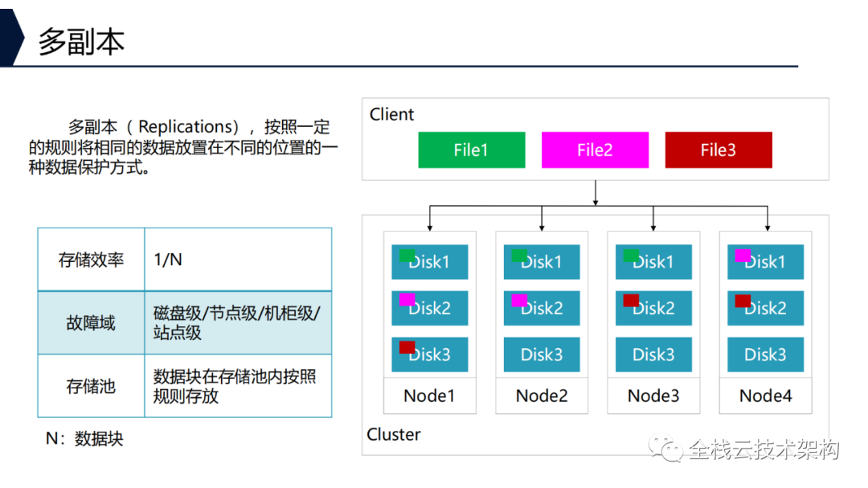Select the Disk1 icon on Node1
The image size is (868, 488).
429,261
